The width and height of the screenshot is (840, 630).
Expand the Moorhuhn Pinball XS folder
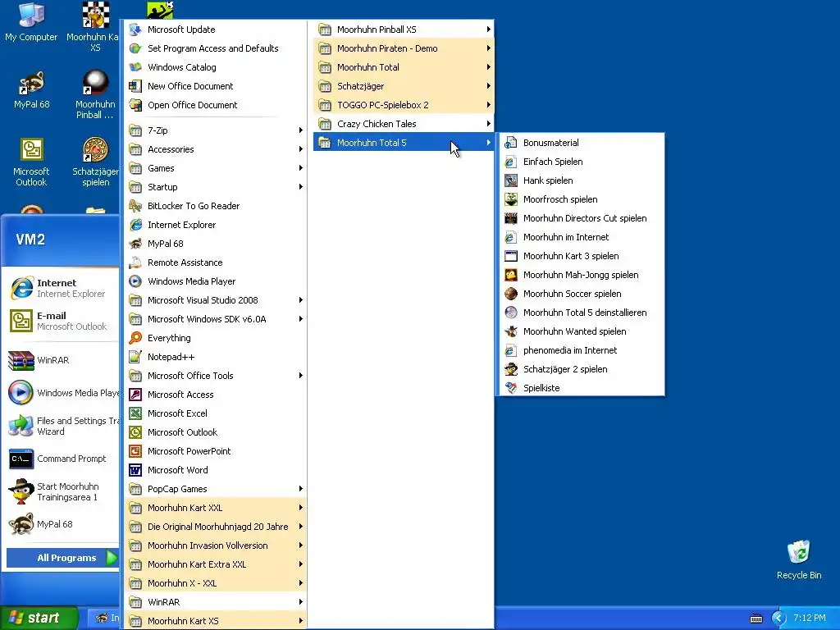(x=404, y=30)
